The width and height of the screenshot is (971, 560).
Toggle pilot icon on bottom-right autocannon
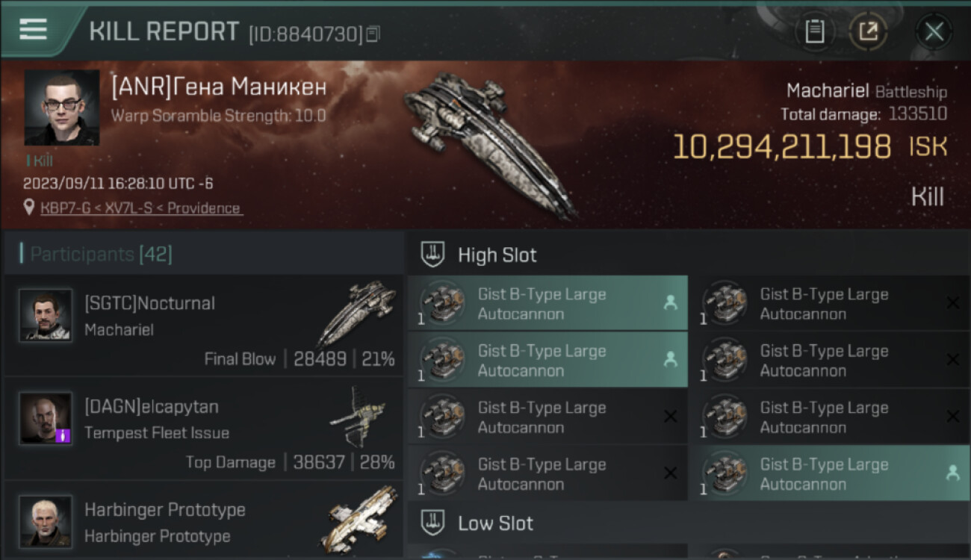pos(952,473)
